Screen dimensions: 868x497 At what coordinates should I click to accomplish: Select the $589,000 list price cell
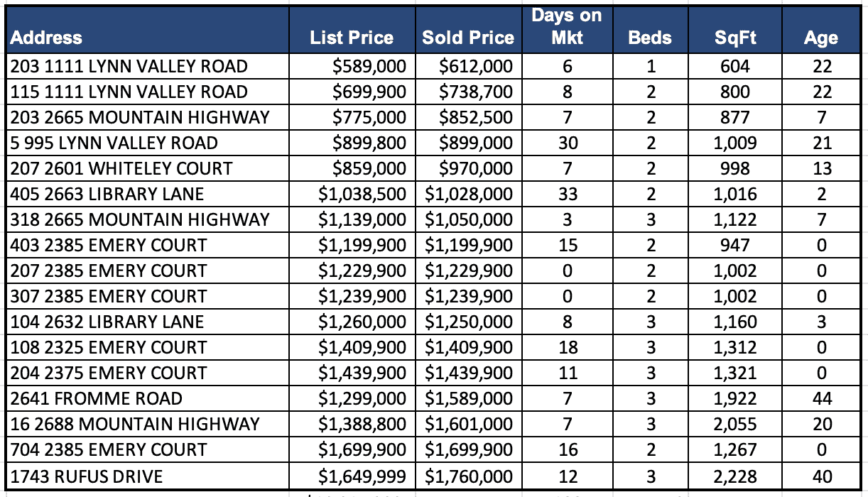(370, 67)
